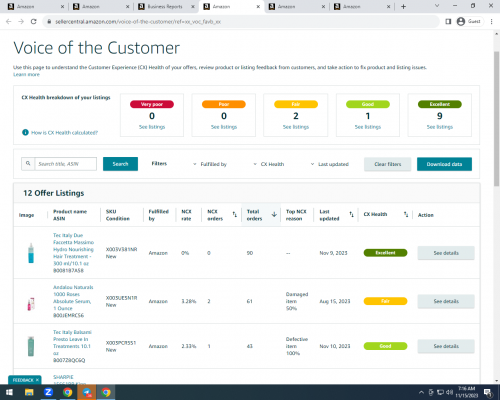Show hidden system tray icons
The image size is (500, 400).
point(421,392)
